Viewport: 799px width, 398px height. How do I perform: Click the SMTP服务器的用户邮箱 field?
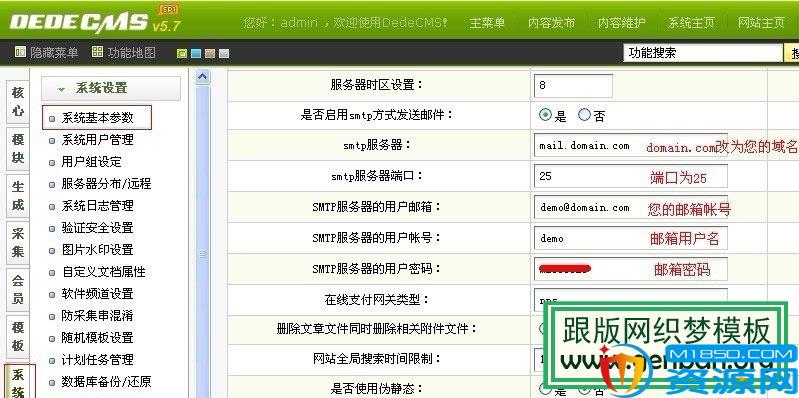pyautogui.click(x=631, y=207)
